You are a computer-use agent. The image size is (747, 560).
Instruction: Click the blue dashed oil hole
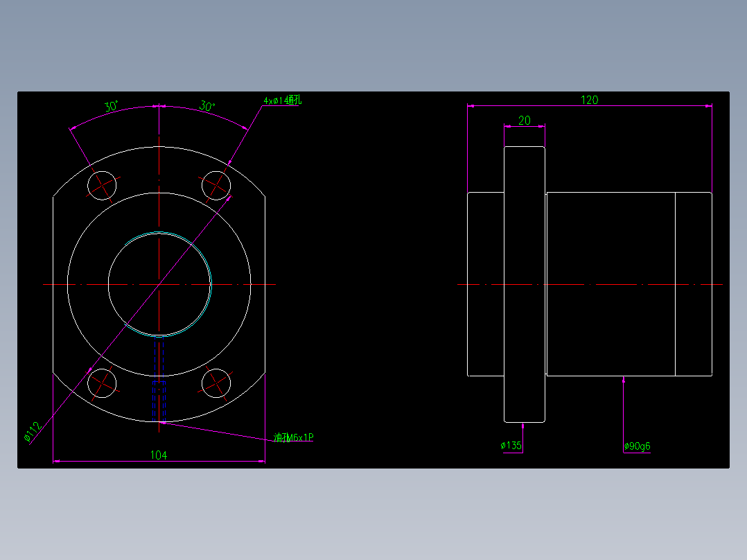pyautogui.click(x=159, y=379)
